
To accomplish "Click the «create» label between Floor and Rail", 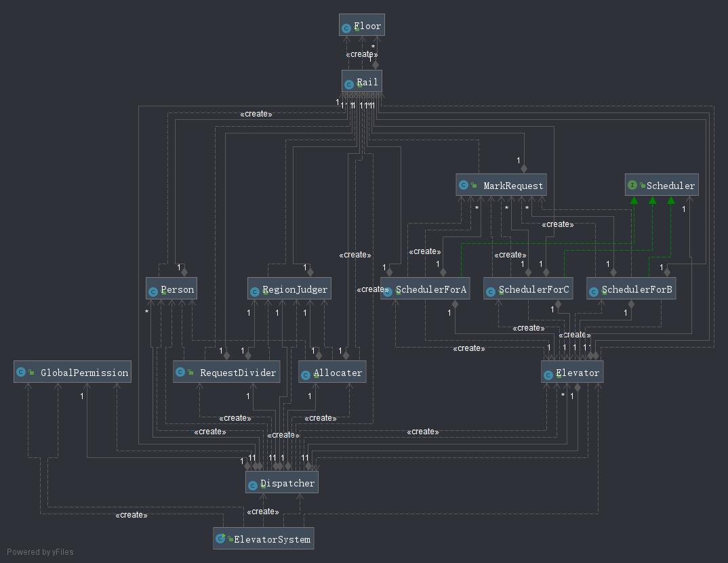I will pyautogui.click(x=362, y=54).
